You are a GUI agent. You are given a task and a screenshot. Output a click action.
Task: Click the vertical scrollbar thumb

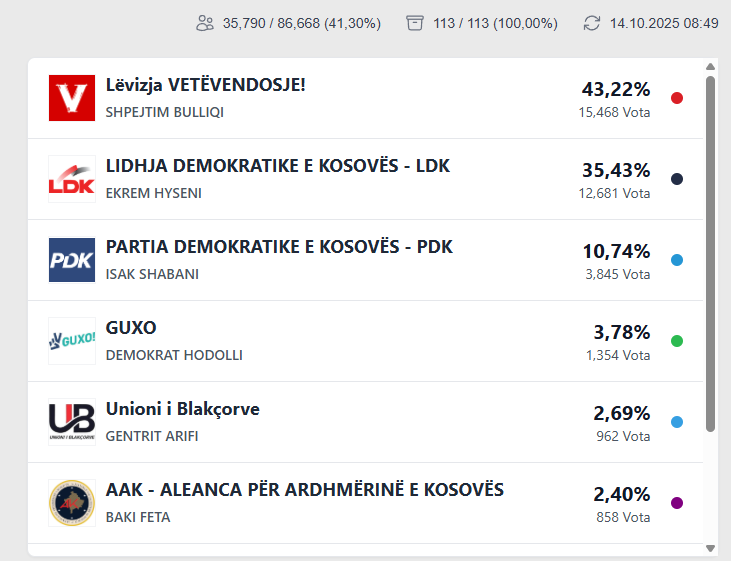click(710, 250)
